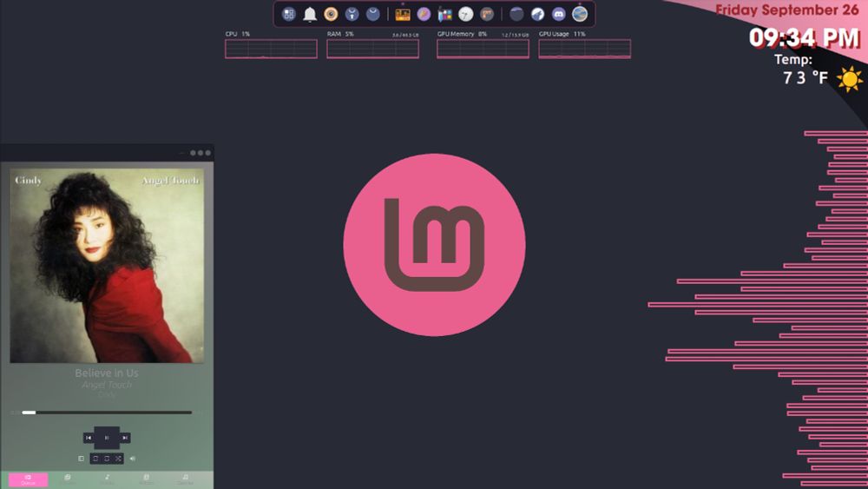Toggle the sidebar panel icon in player
The image size is (868, 489).
tap(81, 459)
